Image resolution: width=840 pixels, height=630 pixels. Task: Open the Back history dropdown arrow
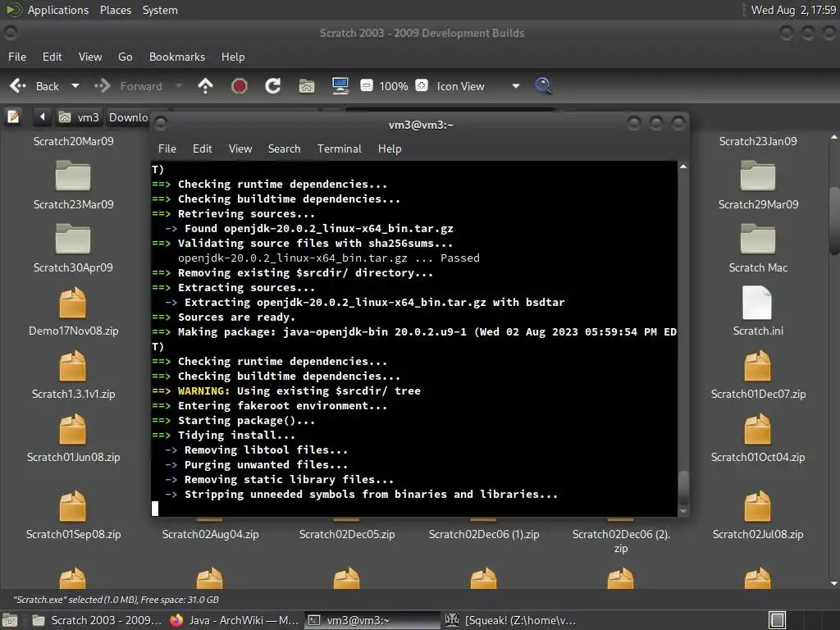(75, 85)
